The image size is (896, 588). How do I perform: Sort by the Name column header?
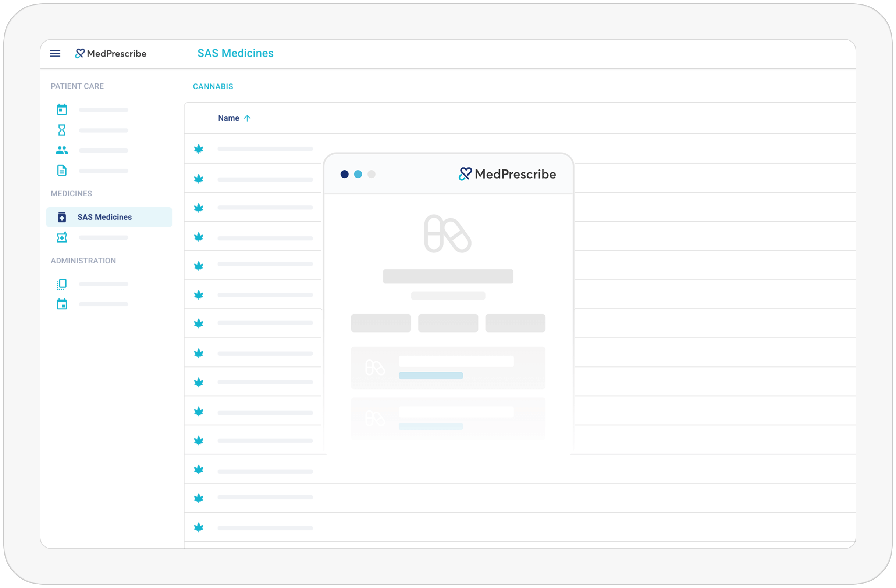228,118
